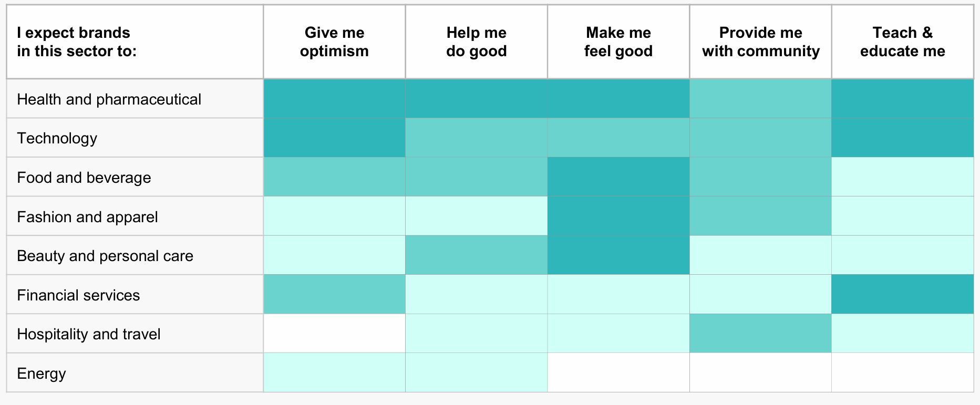Click the "Food and beverage" row label
Image resolution: width=980 pixels, height=405 pixels.
coord(84,178)
